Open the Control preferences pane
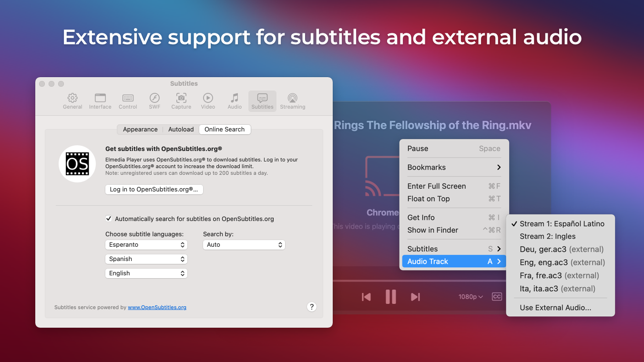The image size is (644, 362). tap(128, 101)
